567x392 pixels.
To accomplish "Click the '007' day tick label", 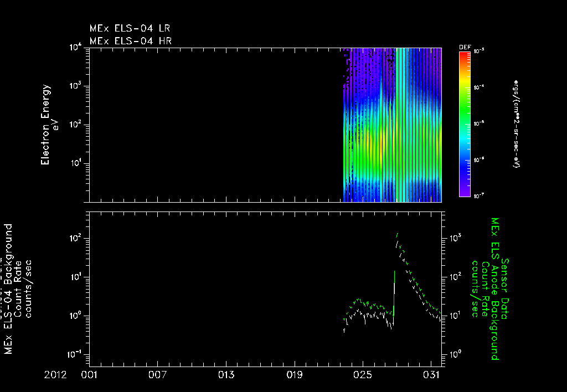I will click(x=157, y=375).
